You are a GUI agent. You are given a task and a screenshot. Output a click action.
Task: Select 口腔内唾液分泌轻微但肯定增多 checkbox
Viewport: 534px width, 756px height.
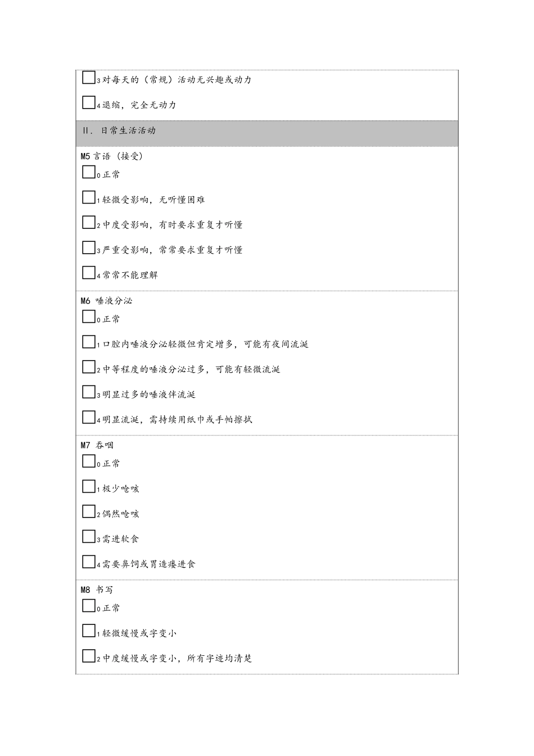pos(88,342)
